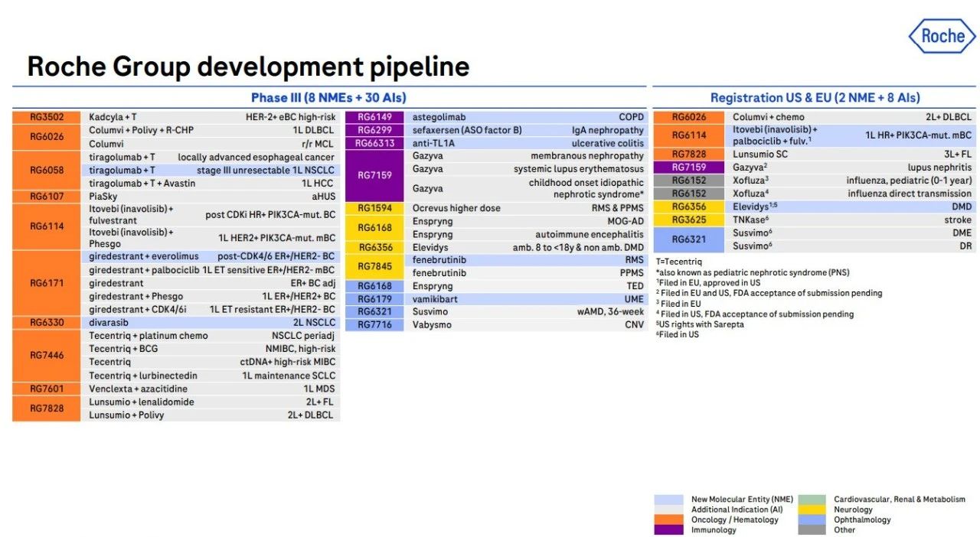Click 'Kadcyla + T' entry
Viewport: 980px width, 537px height.
click(113, 117)
